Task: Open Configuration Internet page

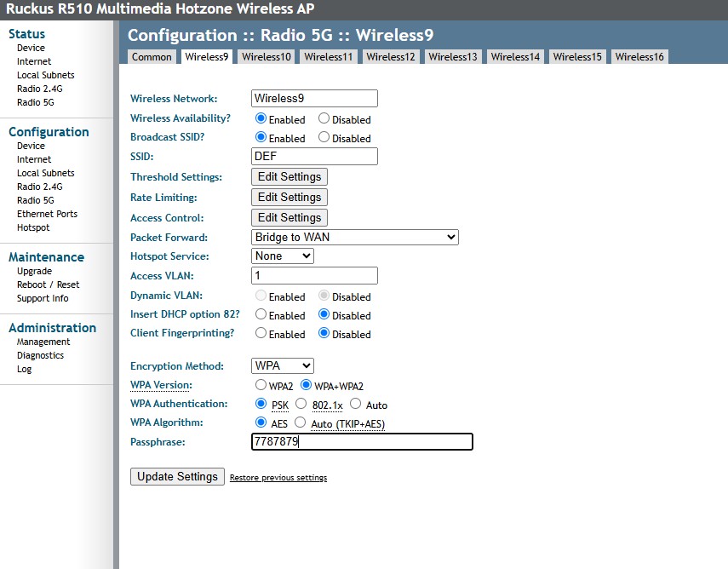Action: pos(34,159)
